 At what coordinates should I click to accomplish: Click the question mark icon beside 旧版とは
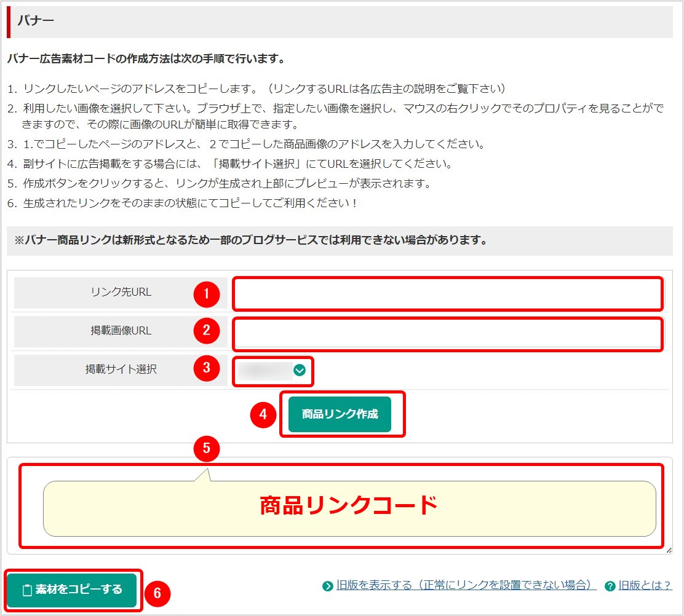tap(610, 586)
